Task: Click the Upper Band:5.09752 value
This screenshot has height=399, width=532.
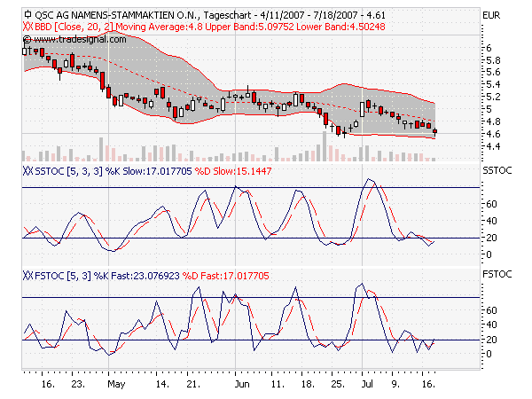Action: coord(250,27)
